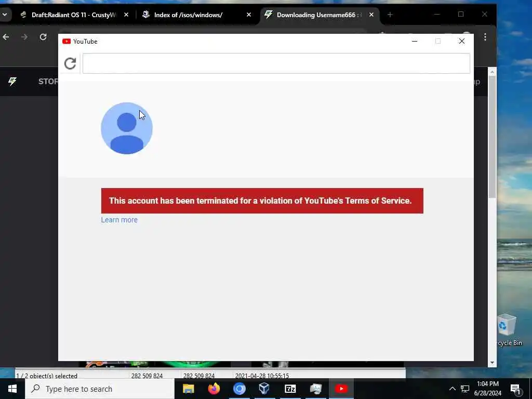
Task: Open the Recycle Bin desktop icon
Action: click(x=508, y=330)
